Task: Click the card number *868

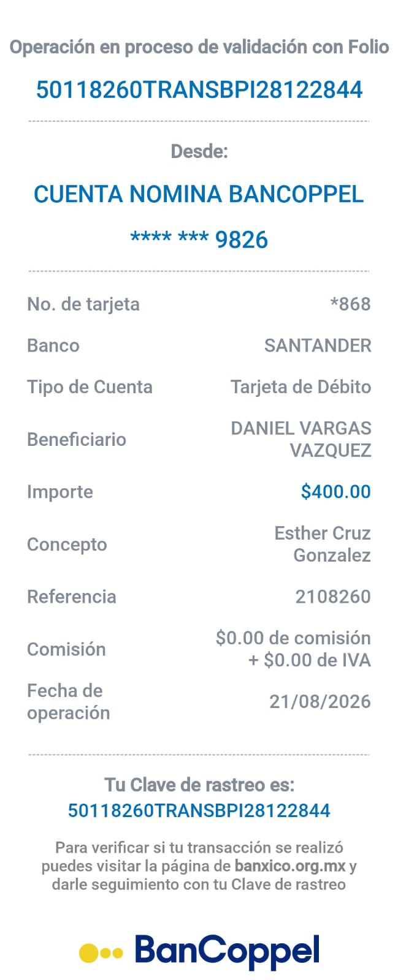Action: pyautogui.click(x=350, y=304)
